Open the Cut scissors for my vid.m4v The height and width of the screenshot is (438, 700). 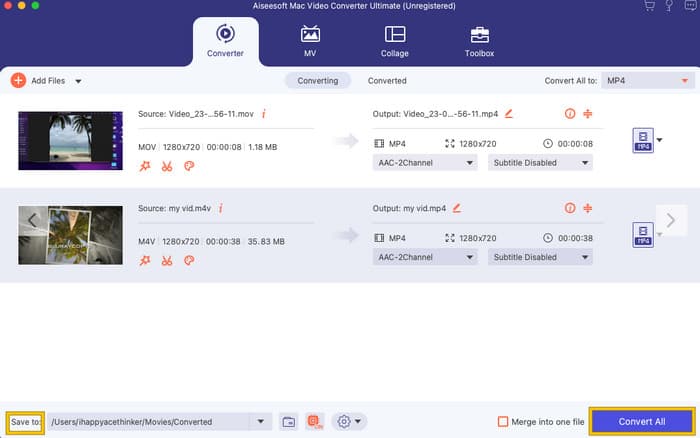[167, 261]
